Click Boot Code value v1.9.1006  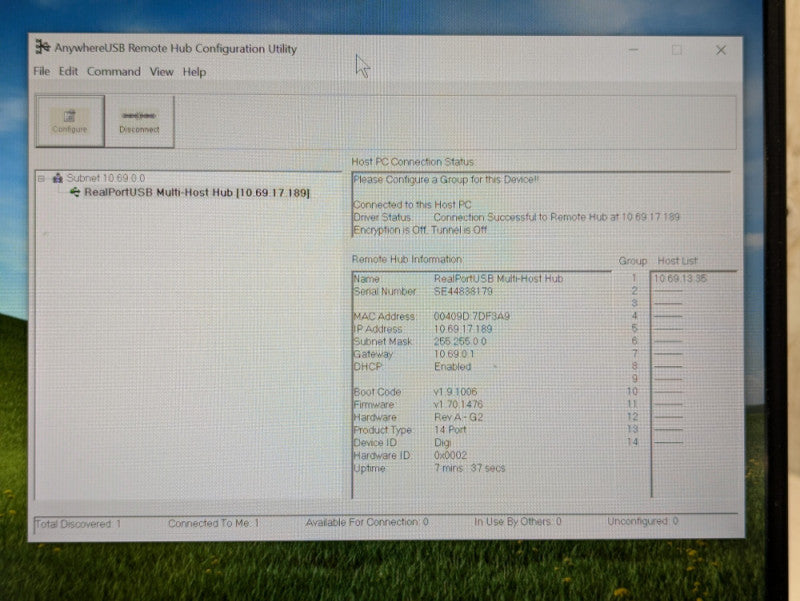455,392
